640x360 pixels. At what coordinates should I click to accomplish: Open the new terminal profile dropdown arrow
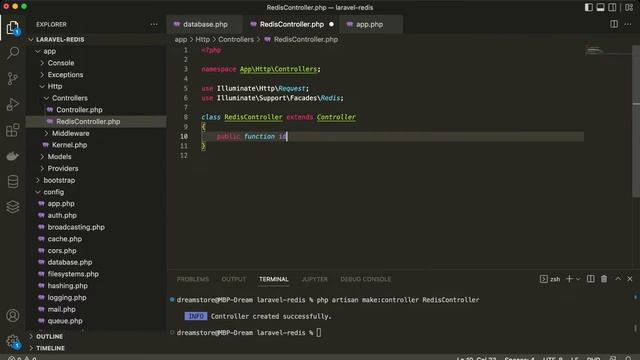[x=578, y=279]
